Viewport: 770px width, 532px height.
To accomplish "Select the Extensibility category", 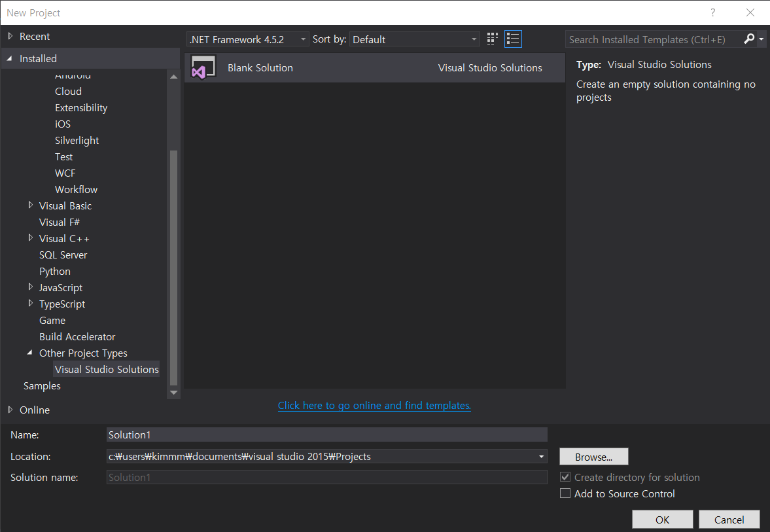I will (x=81, y=107).
